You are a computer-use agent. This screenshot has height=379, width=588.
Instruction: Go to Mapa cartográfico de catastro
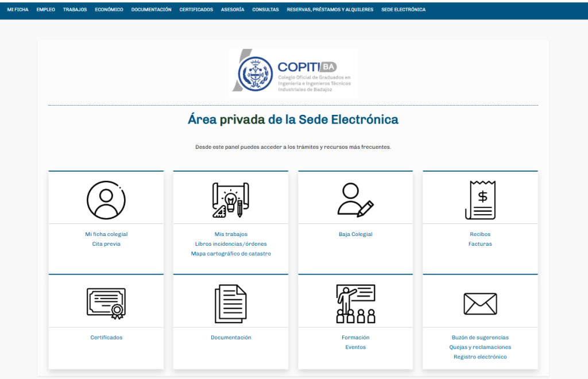231,254
